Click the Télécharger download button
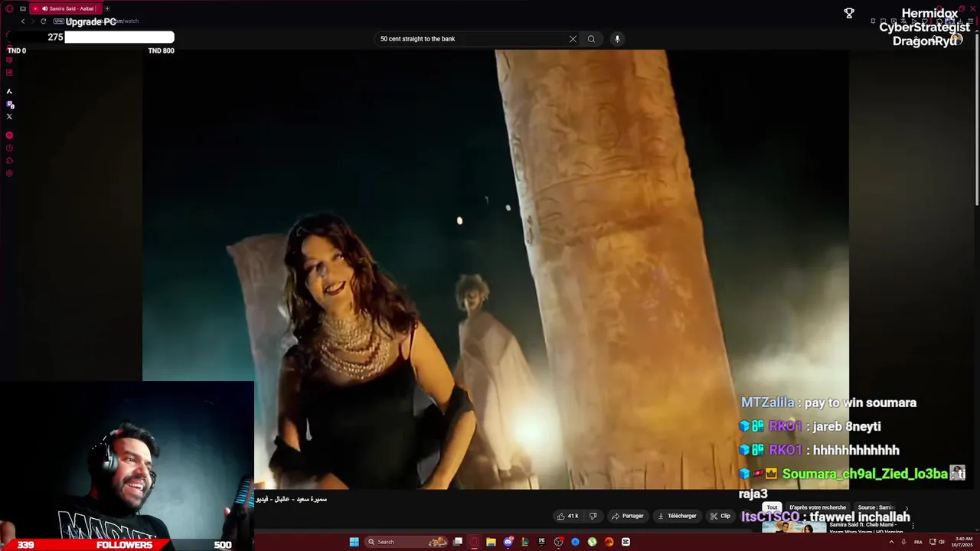The height and width of the screenshot is (551, 980). click(678, 516)
